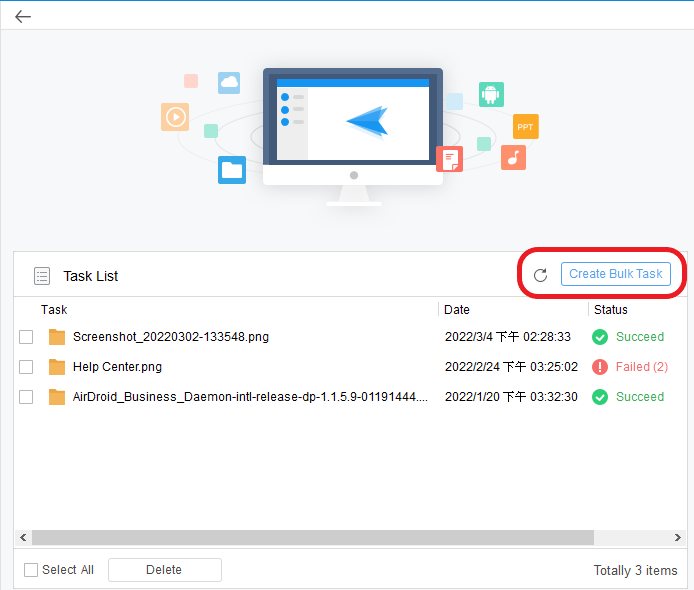Select Help Center.png file name
The image size is (694, 590).
pyautogui.click(x=117, y=367)
